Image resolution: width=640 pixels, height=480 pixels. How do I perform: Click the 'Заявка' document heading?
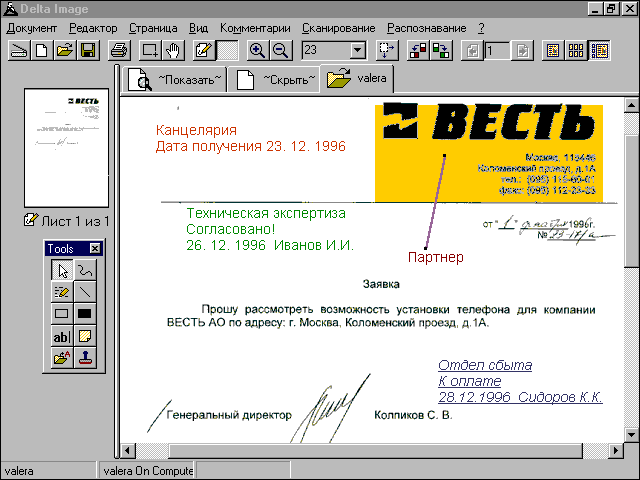click(381, 284)
